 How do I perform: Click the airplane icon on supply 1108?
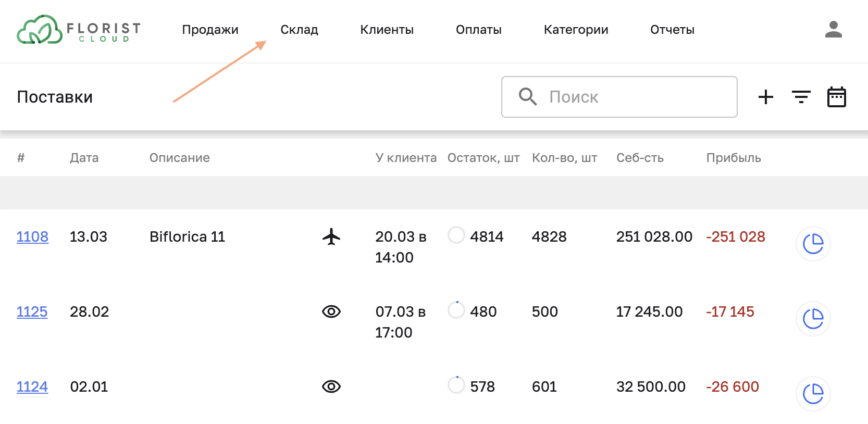331,236
